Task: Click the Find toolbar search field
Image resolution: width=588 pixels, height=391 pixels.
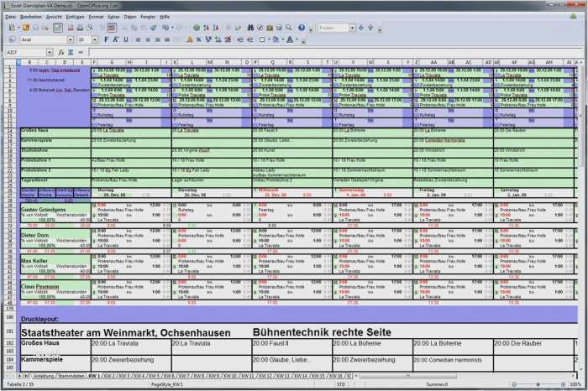Action: [333, 28]
